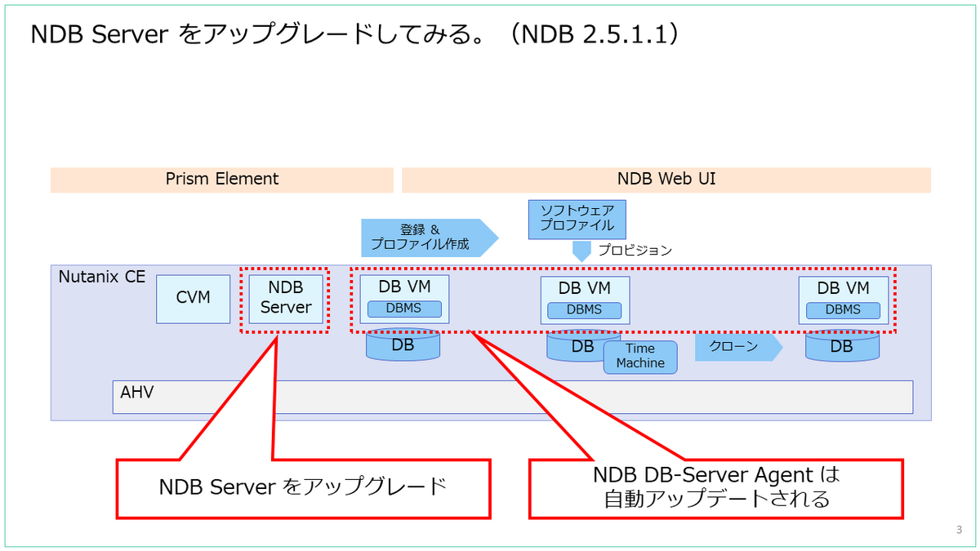
Task: Click the DB cylinder right of クローン arrow
Action: point(842,346)
